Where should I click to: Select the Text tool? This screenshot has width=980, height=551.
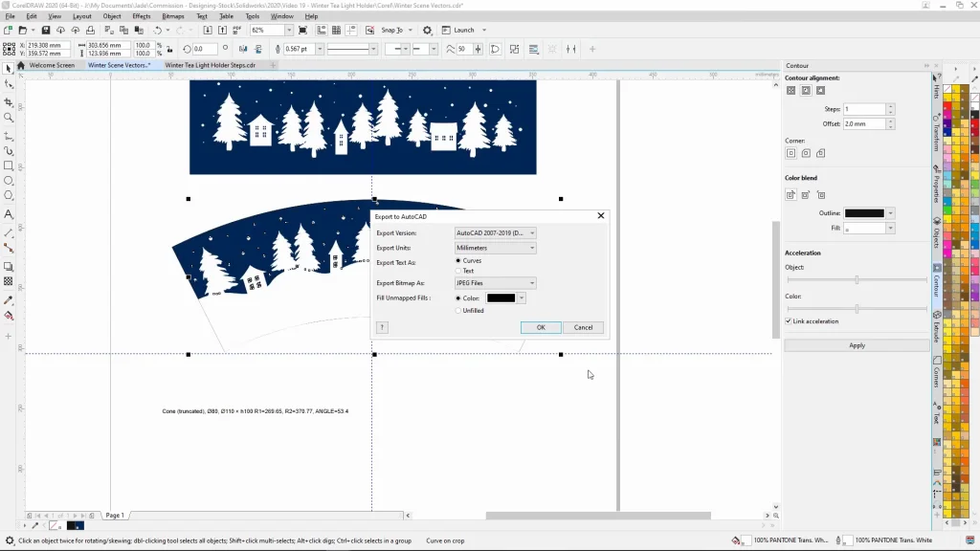(x=9, y=214)
